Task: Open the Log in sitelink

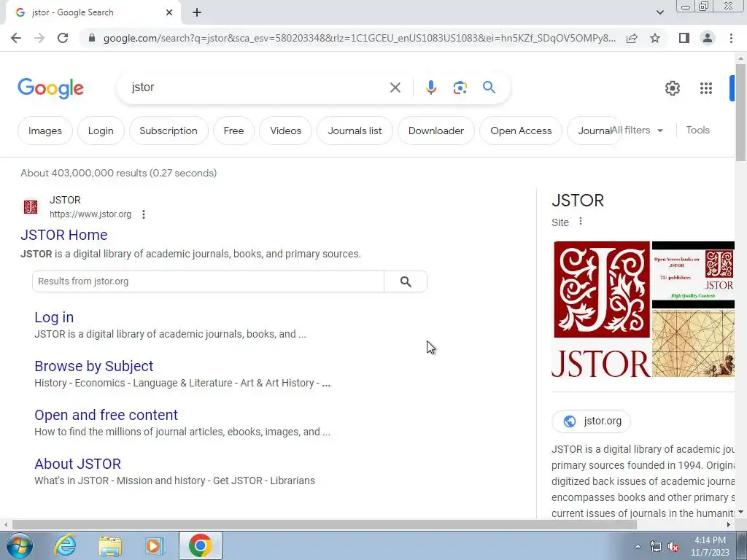Action: 54,317
